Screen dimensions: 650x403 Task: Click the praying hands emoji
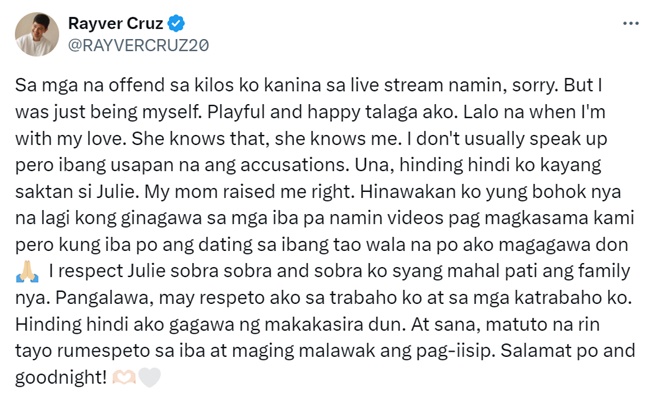[27, 272]
